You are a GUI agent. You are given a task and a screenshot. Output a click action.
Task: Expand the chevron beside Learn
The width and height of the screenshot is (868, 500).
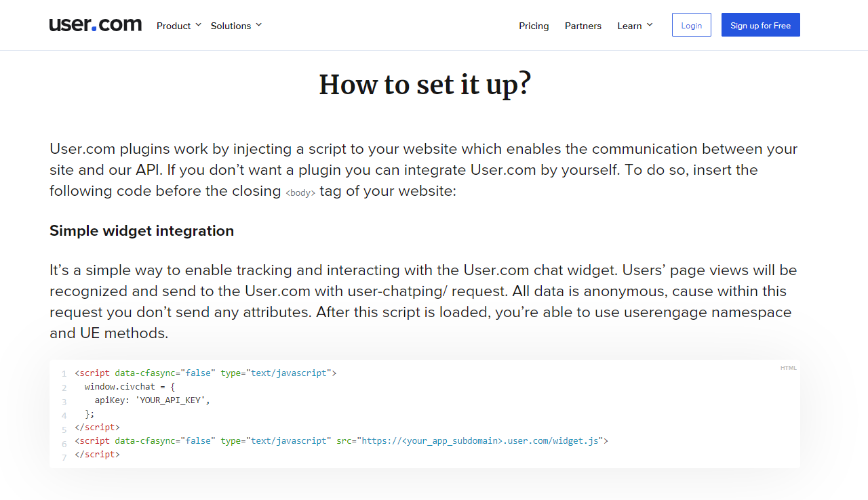tap(650, 25)
